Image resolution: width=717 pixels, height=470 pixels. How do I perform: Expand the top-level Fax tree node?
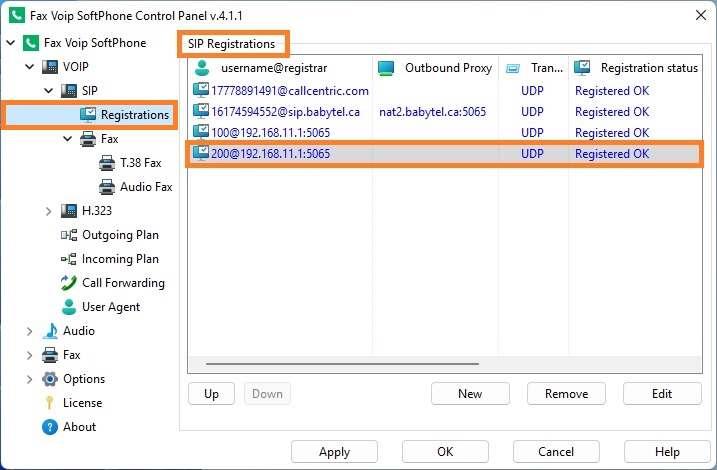click(x=30, y=355)
